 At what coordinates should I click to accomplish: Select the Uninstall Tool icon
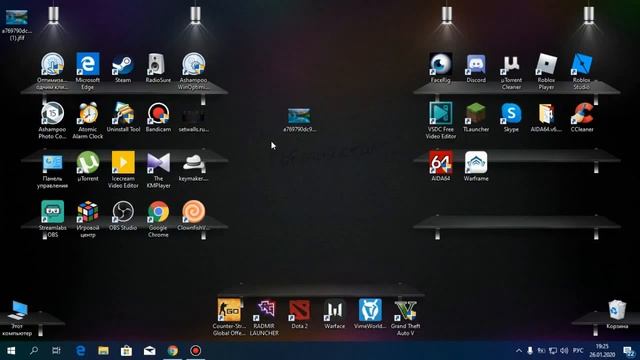click(123, 117)
